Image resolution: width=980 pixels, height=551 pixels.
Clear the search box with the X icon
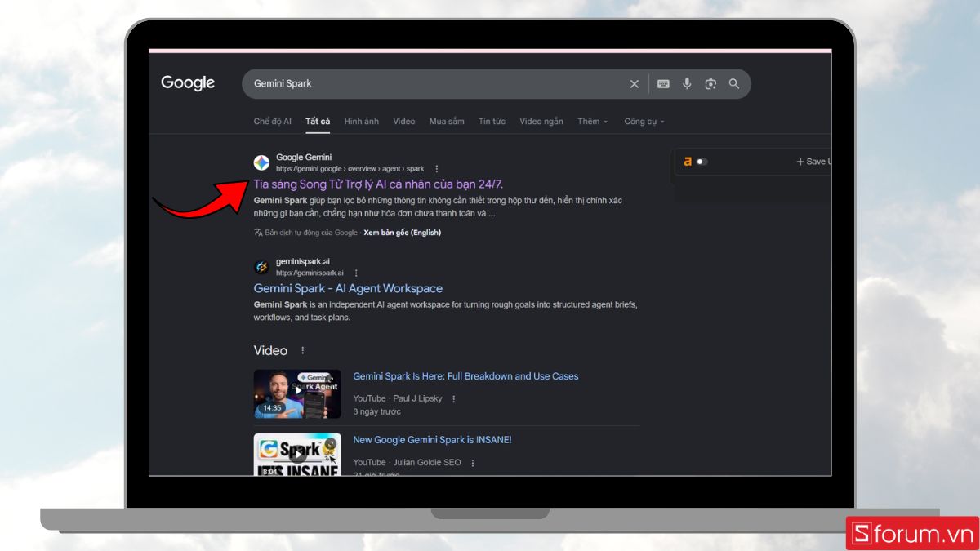tap(635, 84)
